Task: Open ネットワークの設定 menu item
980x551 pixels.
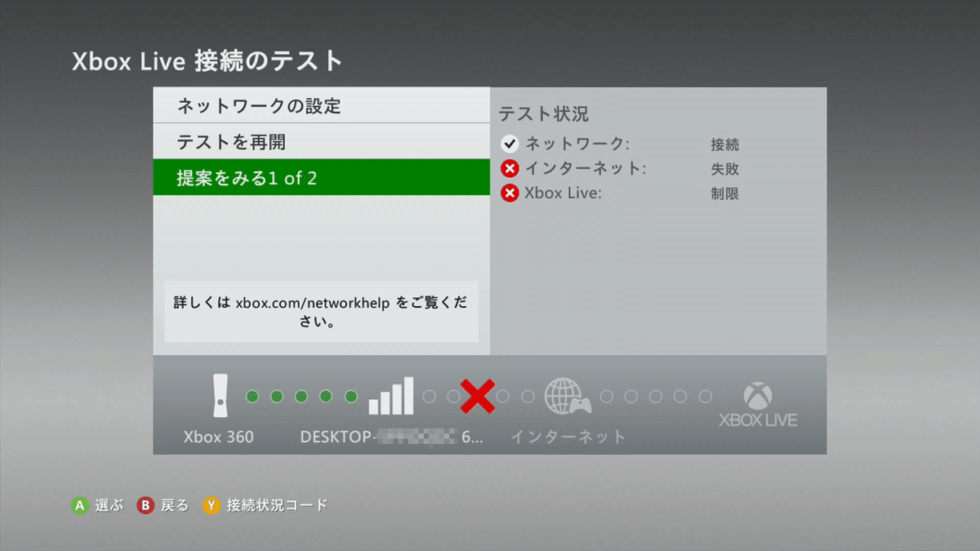Action: [x=321, y=105]
